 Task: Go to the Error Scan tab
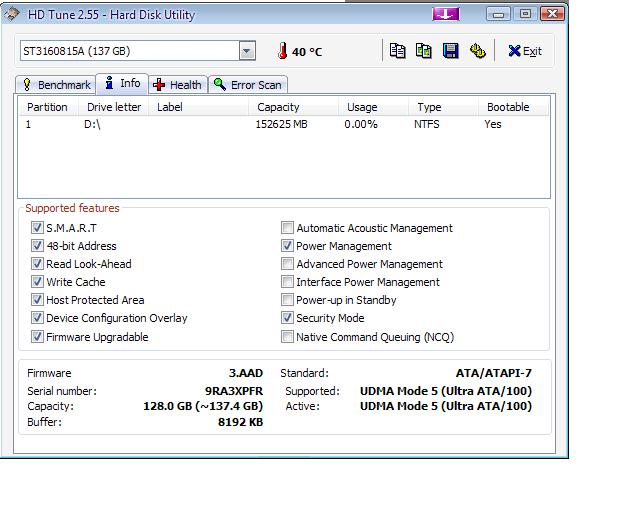(x=248, y=85)
